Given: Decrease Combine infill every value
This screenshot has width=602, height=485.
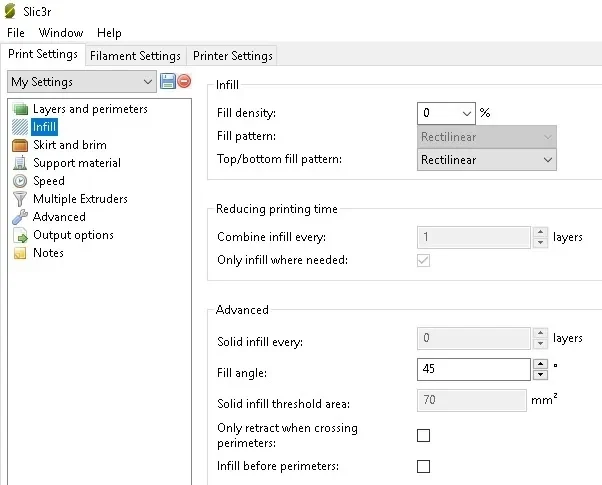Looking at the screenshot, I should pos(541,242).
